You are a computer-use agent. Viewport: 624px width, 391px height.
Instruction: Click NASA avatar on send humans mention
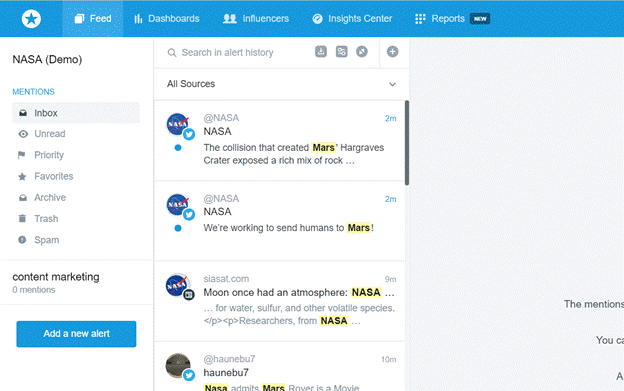pos(177,204)
